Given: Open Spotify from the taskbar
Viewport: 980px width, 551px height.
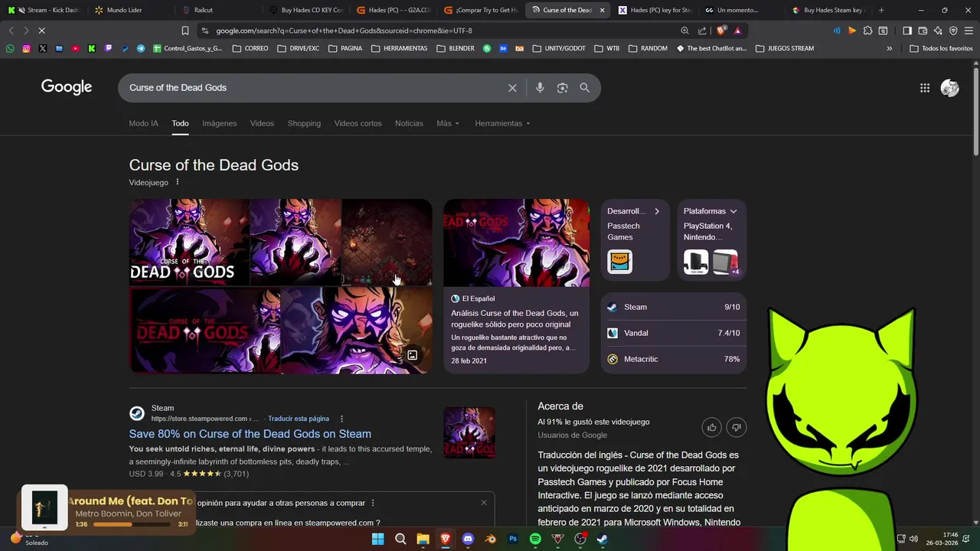Looking at the screenshot, I should coord(535,539).
